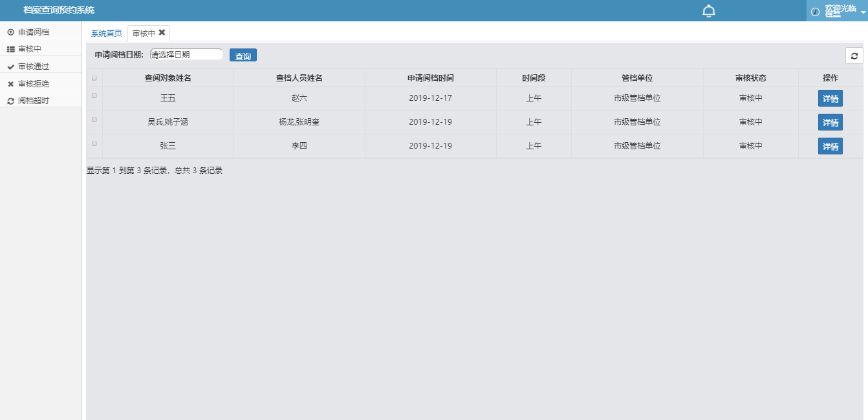Open 审核中 list in the sidebar

click(x=30, y=49)
